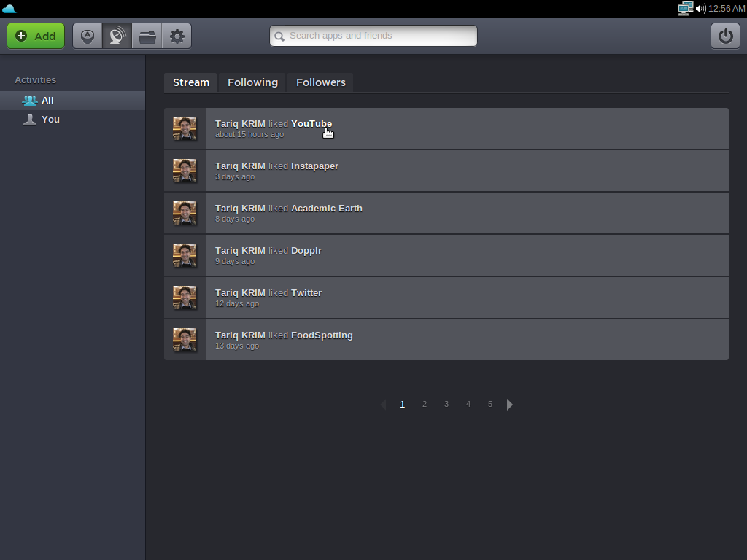Click the avatar in the Twitter row
747x560 pixels.
click(x=185, y=298)
